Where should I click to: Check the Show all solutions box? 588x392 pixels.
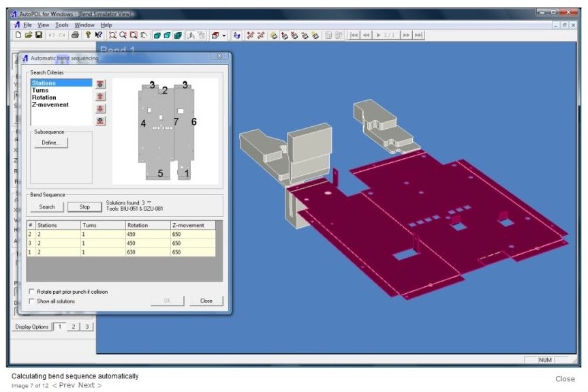[x=33, y=301]
